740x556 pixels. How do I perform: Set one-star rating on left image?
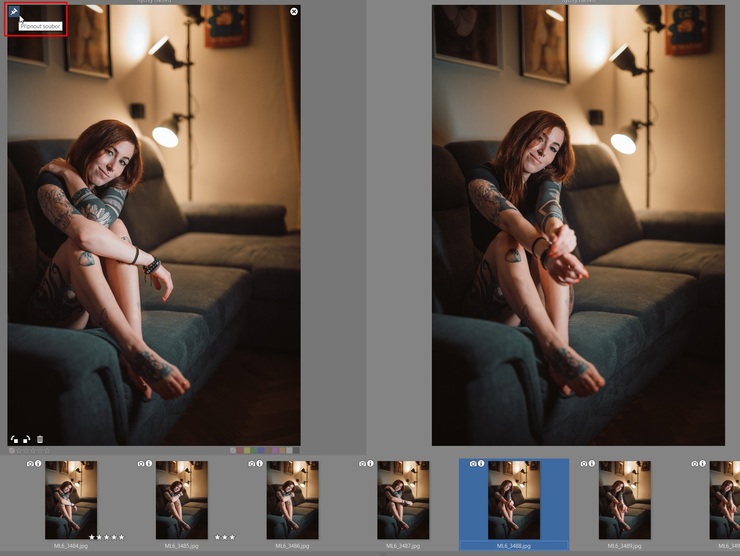click(19, 451)
